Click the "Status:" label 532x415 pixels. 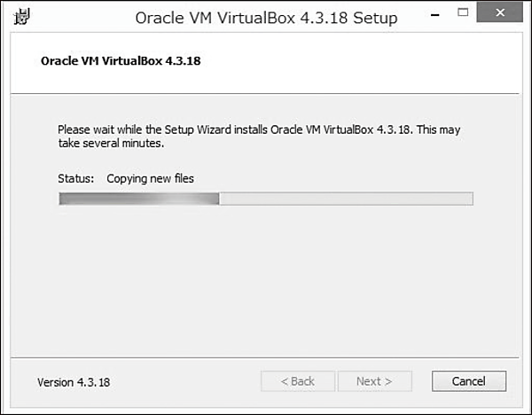[x=75, y=178]
